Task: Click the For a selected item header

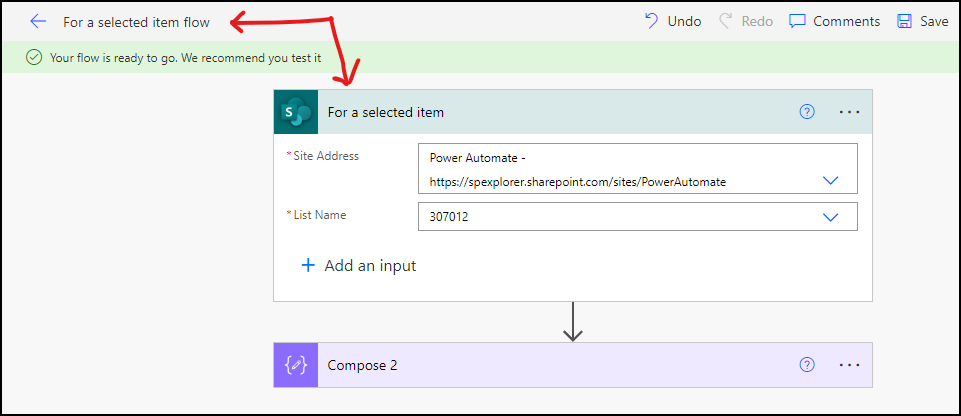Action: tap(573, 112)
